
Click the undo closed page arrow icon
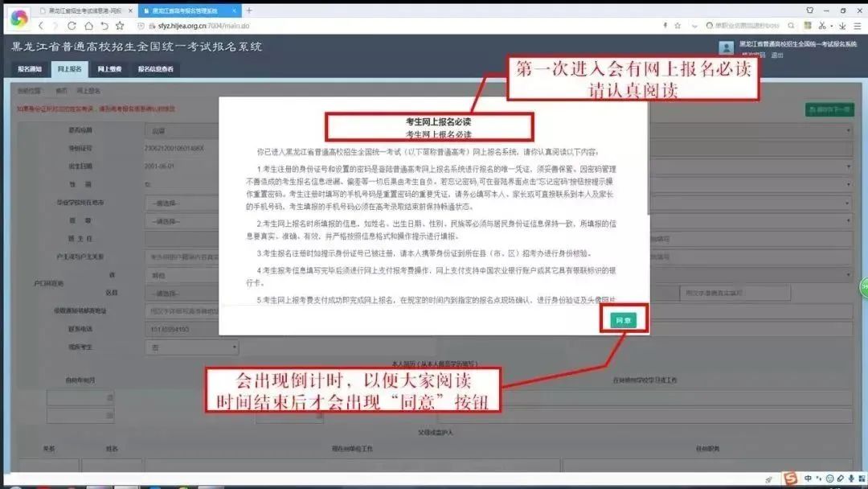coord(104,26)
